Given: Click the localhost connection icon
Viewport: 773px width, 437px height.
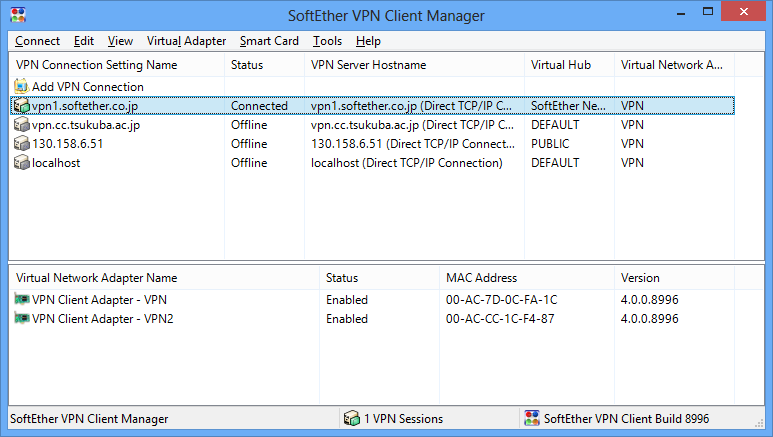Looking at the screenshot, I should [x=22, y=163].
